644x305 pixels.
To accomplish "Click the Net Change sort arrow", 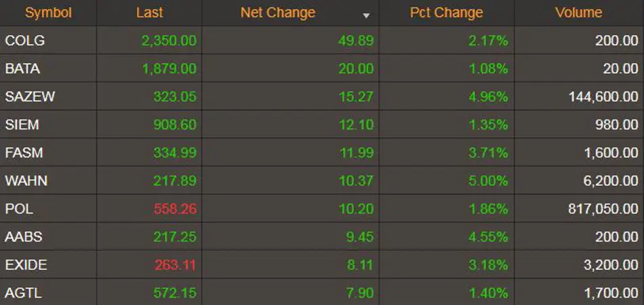I will point(366,15).
